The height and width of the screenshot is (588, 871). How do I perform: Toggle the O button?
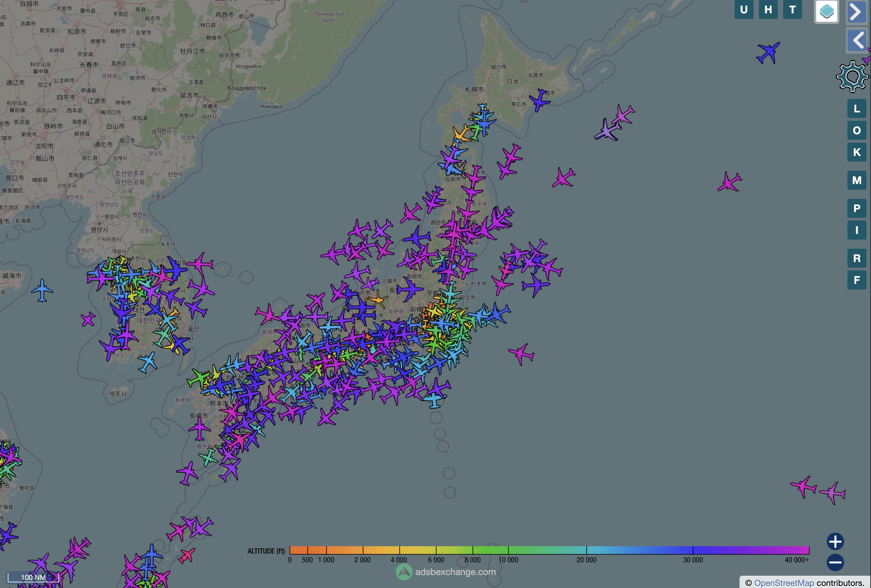point(856,130)
